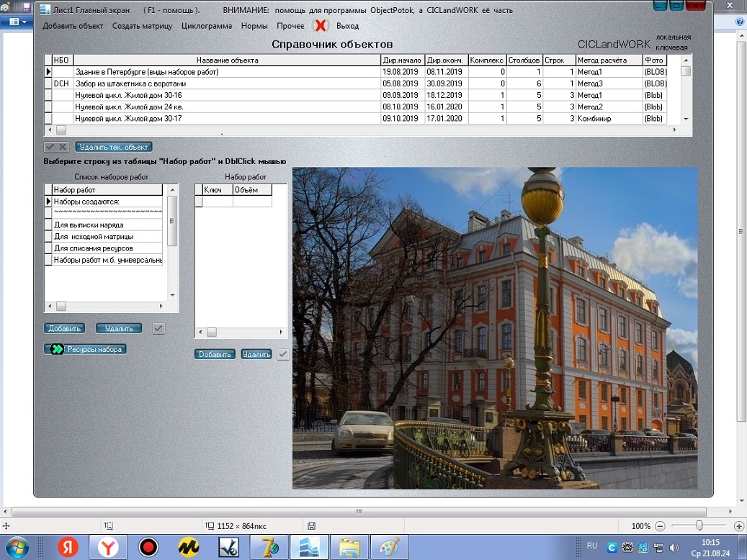Click the red X exit icon
The image size is (747, 560).
pos(321,26)
